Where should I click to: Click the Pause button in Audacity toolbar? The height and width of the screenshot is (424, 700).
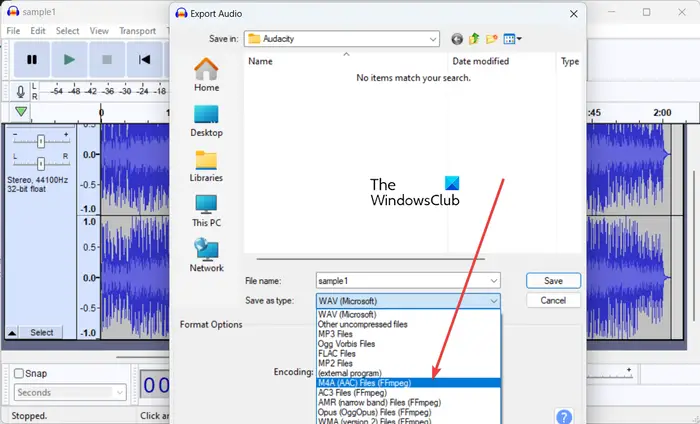(x=32, y=59)
